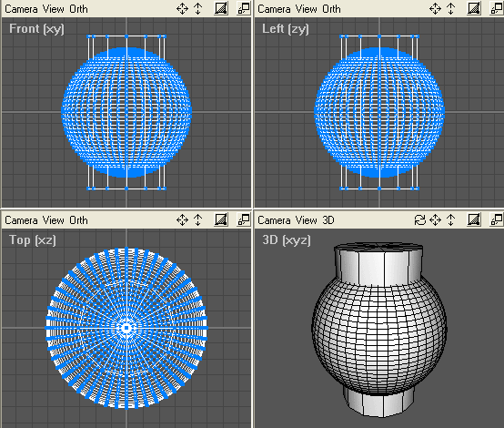Maximize the Top (xz) viewport via its icon

click(x=244, y=219)
